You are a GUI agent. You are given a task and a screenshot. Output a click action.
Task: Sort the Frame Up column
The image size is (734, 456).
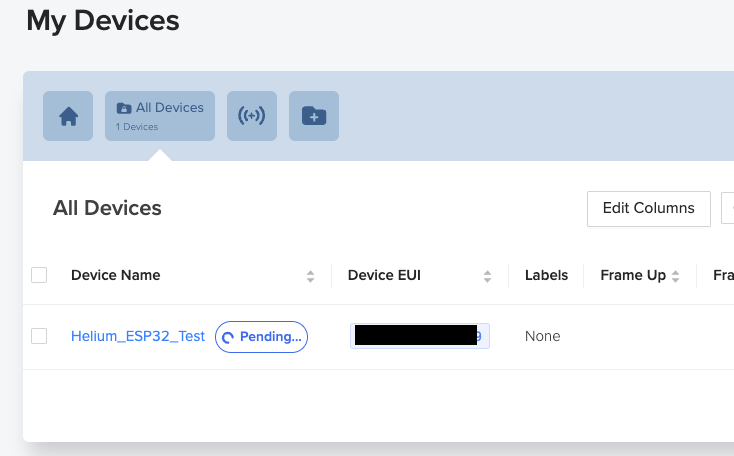click(675, 276)
